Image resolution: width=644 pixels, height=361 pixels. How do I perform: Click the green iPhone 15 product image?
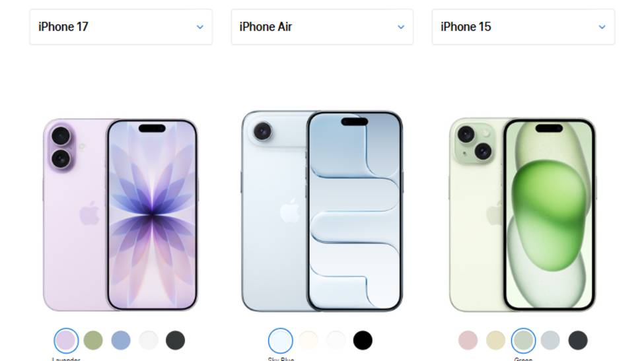(x=523, y=215)
